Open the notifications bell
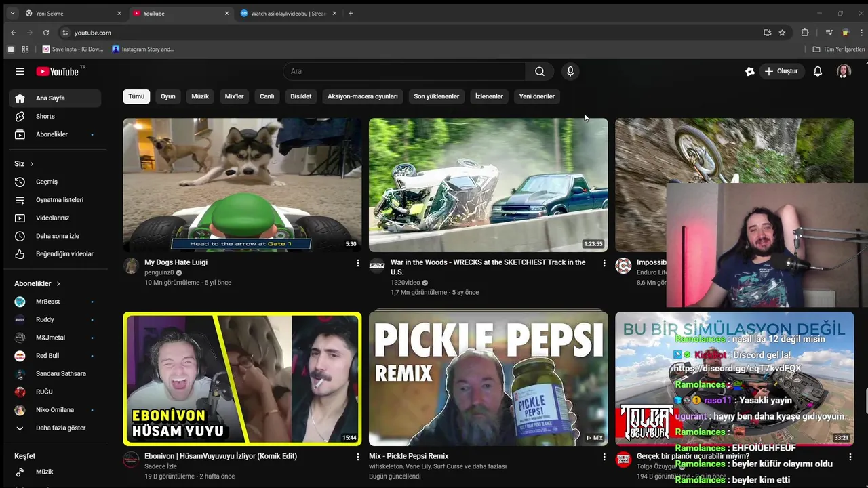Image resolution: width=868 pixels, height=488 pixels. 818,71
